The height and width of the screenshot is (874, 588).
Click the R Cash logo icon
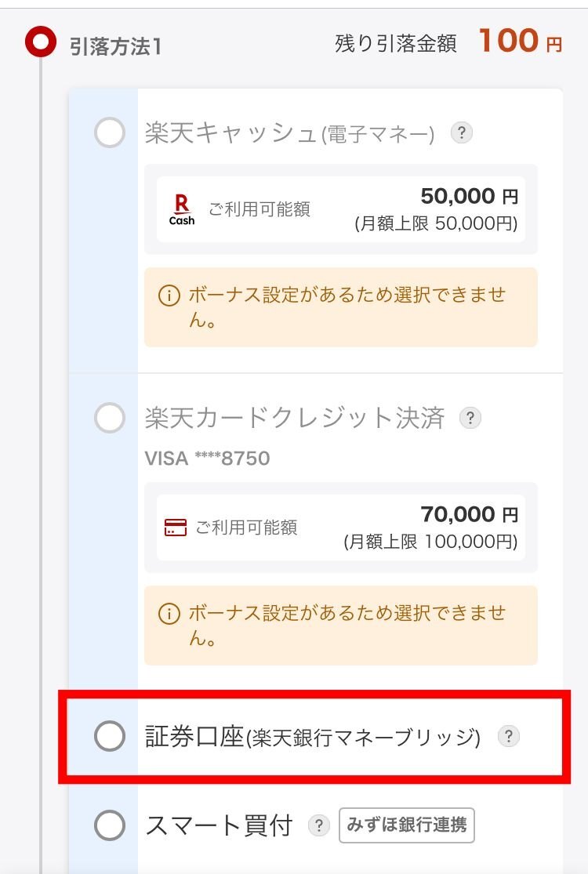(x=182, y=209)
